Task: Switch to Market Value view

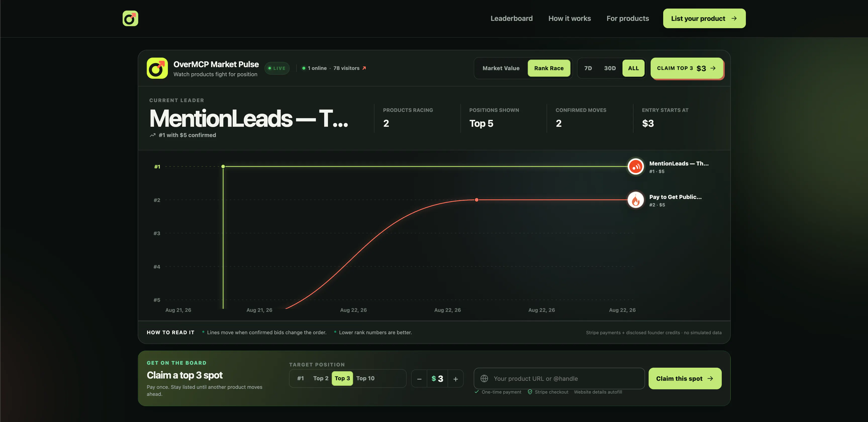Action: 501,68
